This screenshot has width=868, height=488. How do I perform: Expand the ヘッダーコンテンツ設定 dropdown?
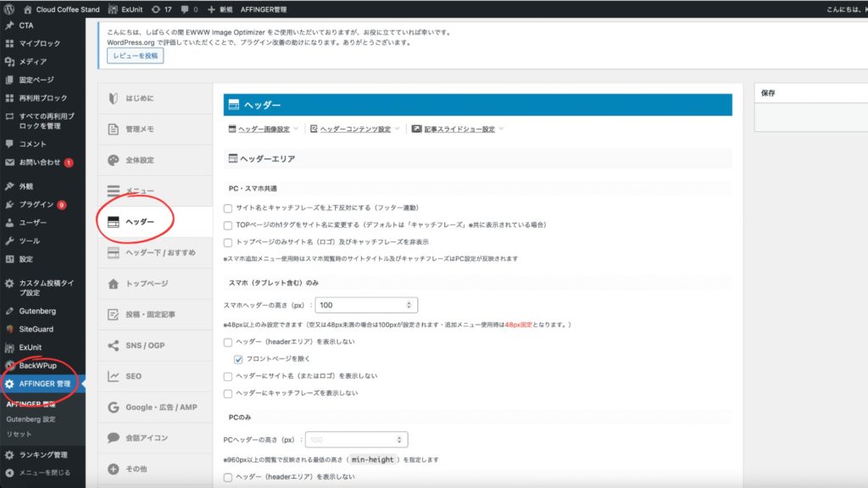click(355, 130)
